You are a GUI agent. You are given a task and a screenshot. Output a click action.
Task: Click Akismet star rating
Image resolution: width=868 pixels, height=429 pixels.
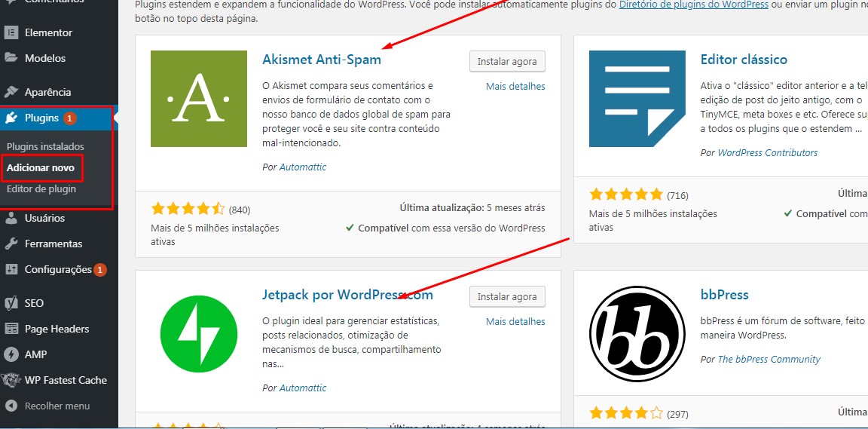(188, 209)
